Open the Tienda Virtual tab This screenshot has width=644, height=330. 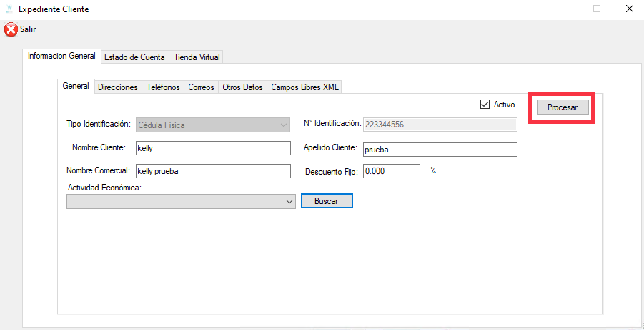pyautogui.click(x=197, y=57)
